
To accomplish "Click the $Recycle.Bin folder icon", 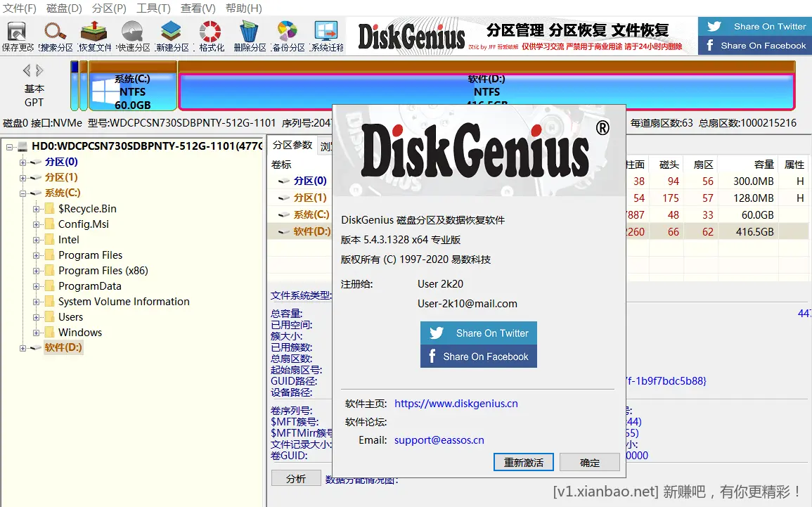I will click(x=50, y=209).
